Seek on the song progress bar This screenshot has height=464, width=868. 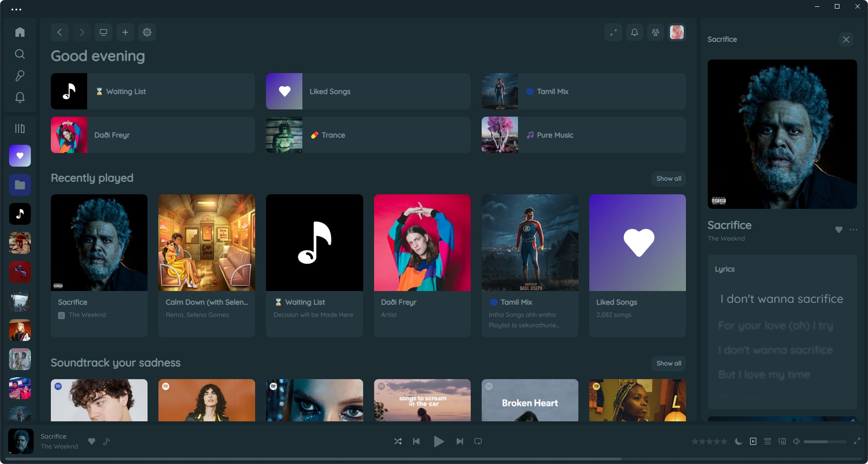434,459
